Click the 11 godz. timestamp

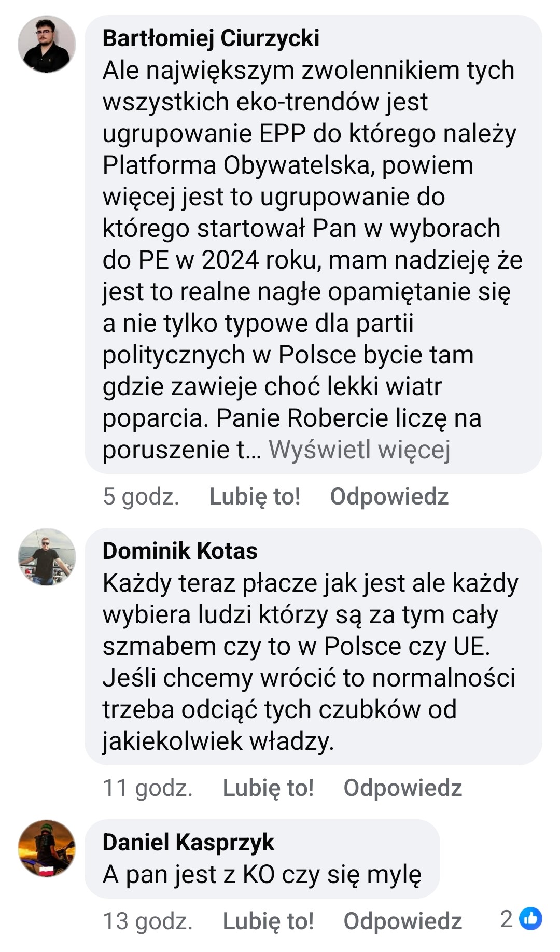tap(148, 788)
